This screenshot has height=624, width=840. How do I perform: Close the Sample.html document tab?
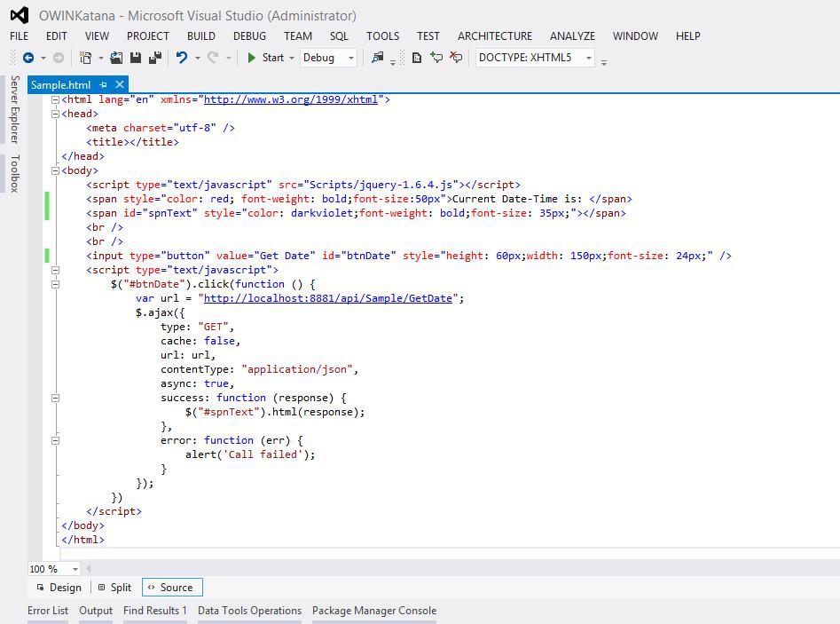pos(118,84)
